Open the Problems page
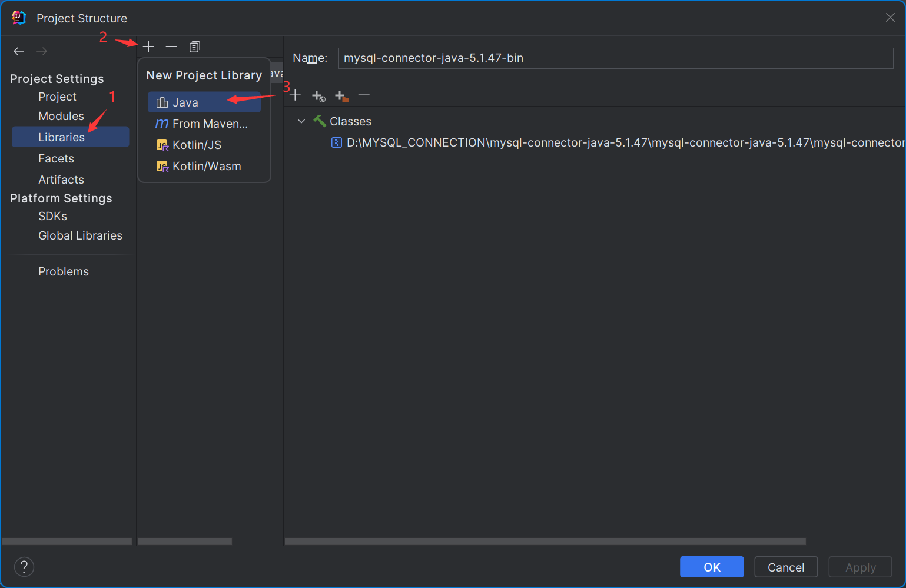 click(x=64, y=271)
